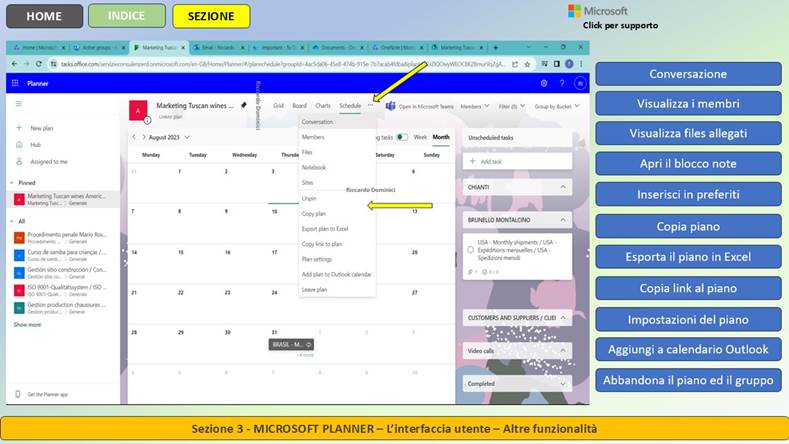Click the browser address bar

[x=282, y=64]
